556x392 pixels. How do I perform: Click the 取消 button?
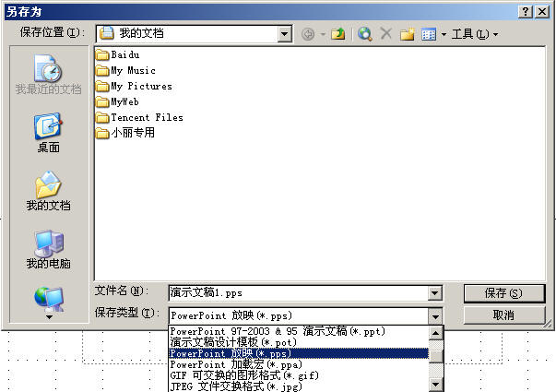pyautogui.click(x=503, y=315)
